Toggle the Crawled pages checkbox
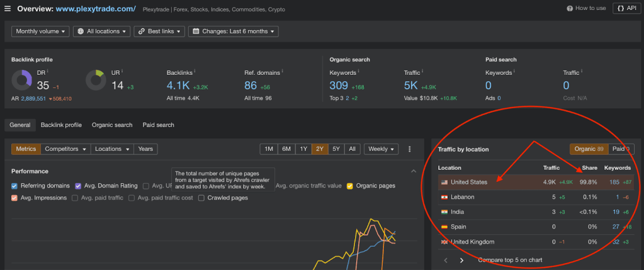 coord(201,198)
